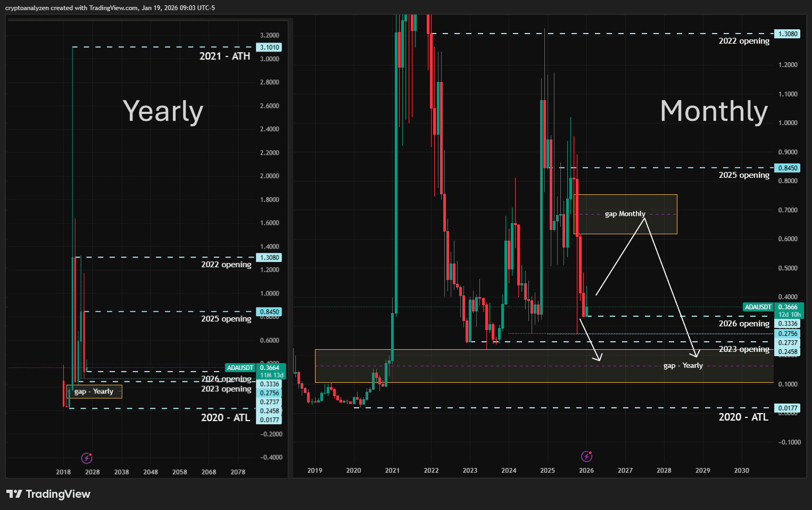Select the gap Monthly rectangle box
The width and height of the screenshot is (812, 510).
tap(626, 214)
